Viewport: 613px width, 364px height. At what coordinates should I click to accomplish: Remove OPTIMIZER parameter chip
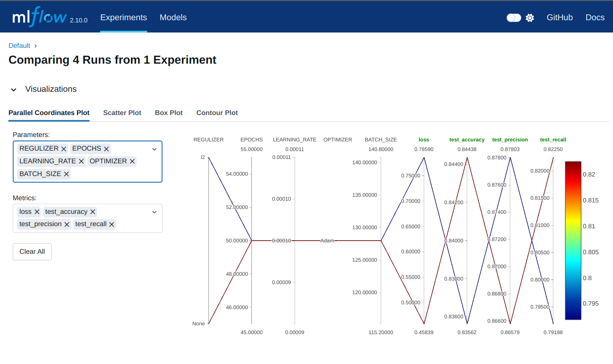[x=132, y=162]
